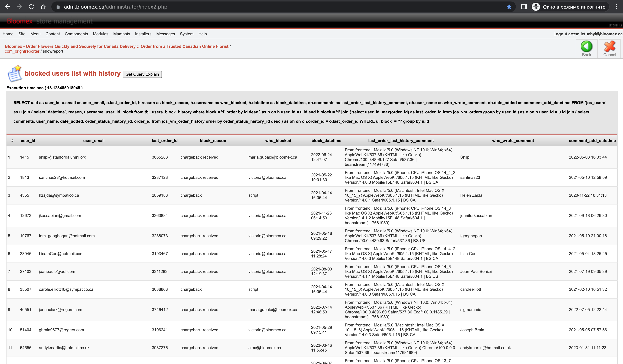This screenshot has width=623, height=364.
Task: Open the Installers menu
Action: 143,34
